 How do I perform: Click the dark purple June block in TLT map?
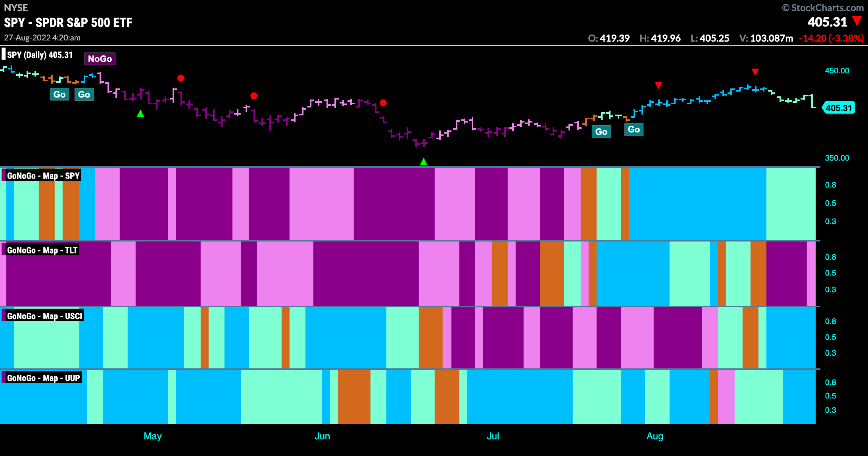[366, 274]
